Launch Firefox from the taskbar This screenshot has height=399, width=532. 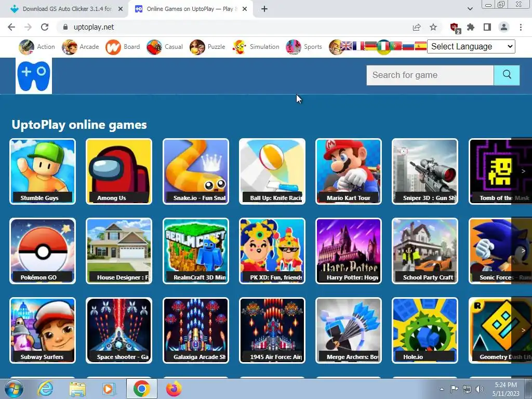[x=174, y=389]
